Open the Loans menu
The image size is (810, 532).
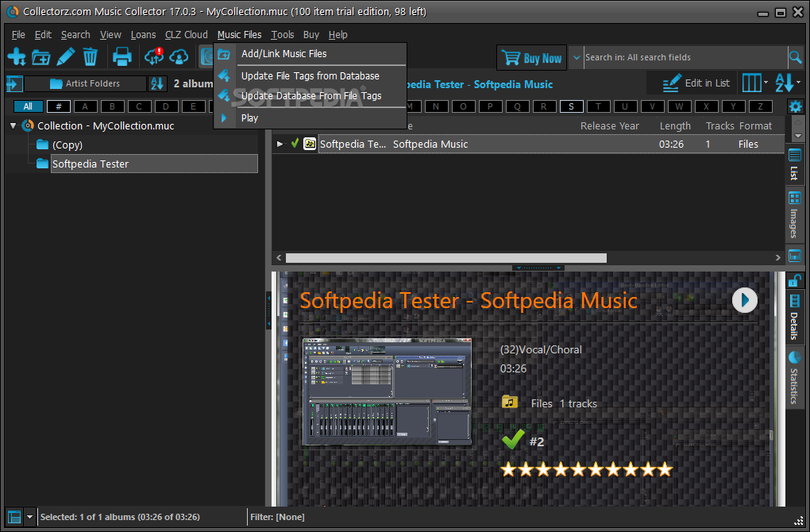(143, 35)
